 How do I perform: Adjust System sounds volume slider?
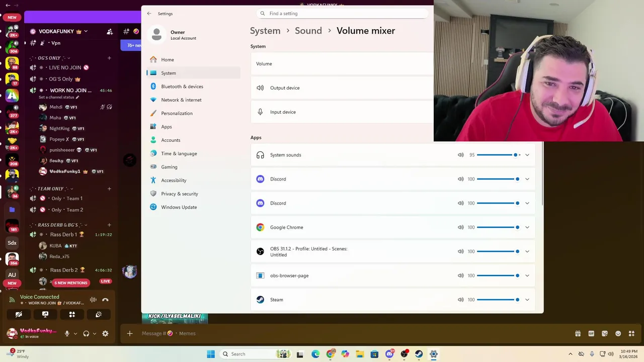pos(499,155)
